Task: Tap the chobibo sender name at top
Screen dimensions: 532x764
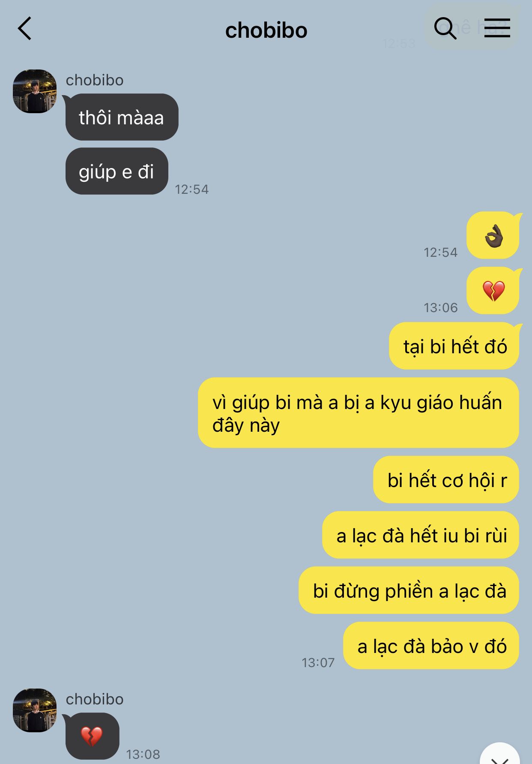Action: tap(95, 80)
